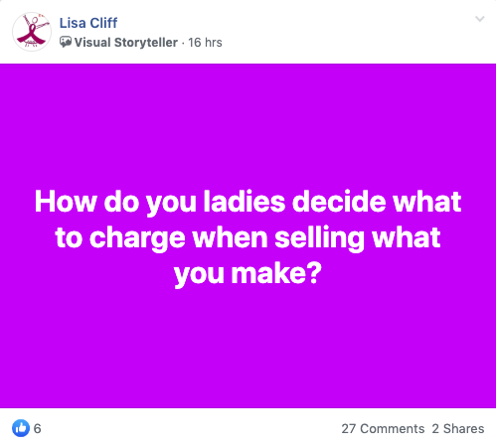Open the 16 hrs timestamp link
Image resolution: width=496 pixels, height=448 pixels.
[x=205, y=43]
